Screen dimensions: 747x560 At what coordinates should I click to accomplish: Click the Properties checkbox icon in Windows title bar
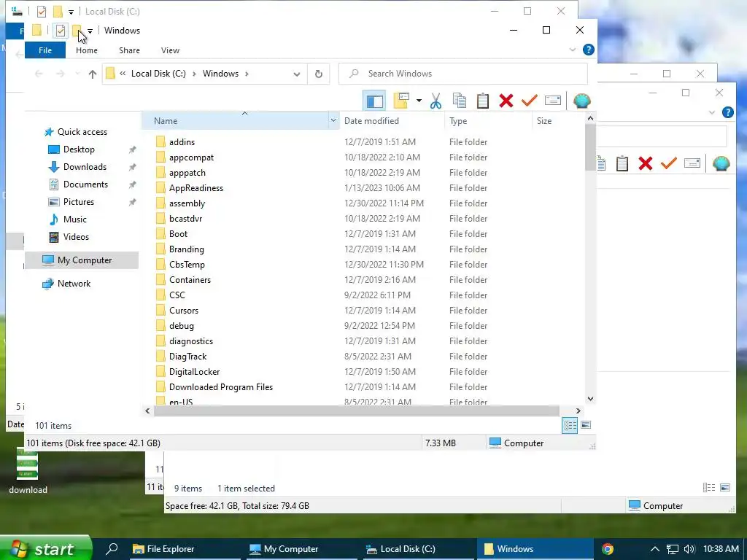60,31
